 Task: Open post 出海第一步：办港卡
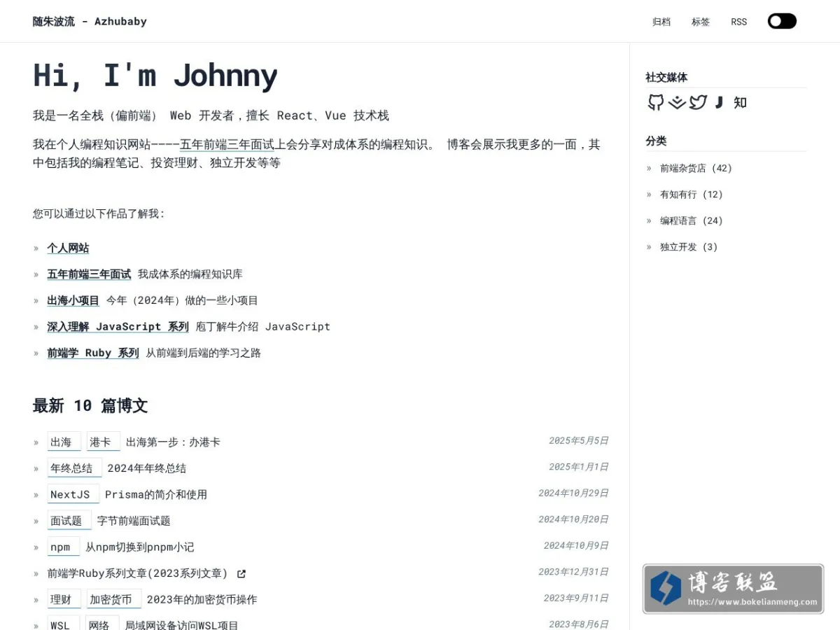[x=173, y=442]
